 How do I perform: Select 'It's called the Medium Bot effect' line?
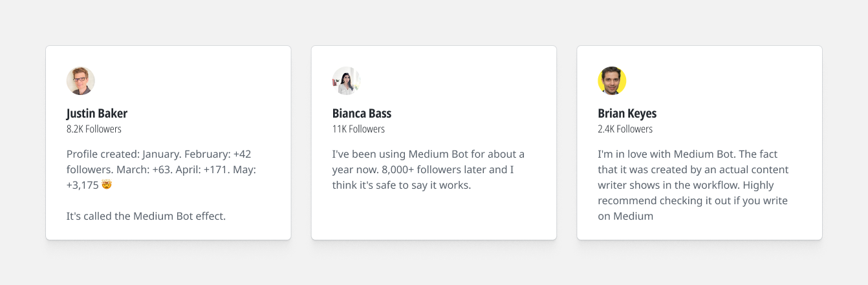pos(146,216)
